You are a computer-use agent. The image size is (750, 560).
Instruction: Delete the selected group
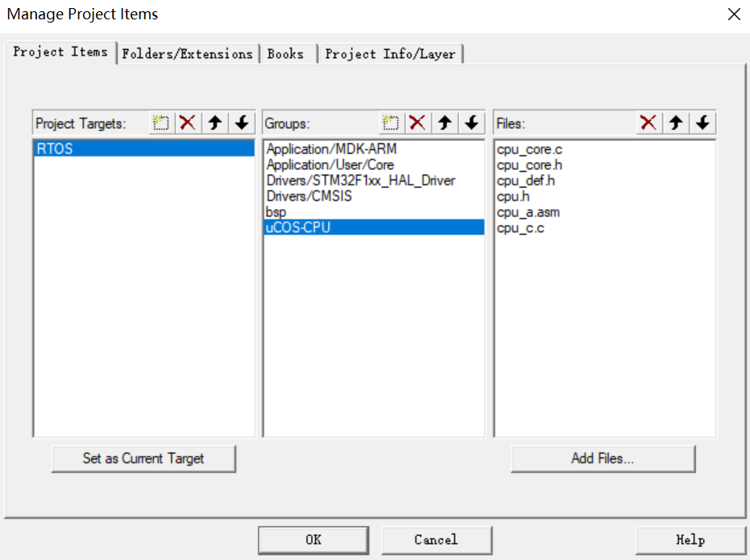pyautogui.click(x=418, y=122)
